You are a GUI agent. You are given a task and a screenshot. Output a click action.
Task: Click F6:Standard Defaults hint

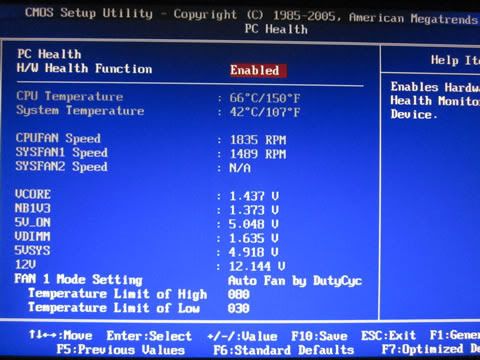pyautogui.click(x=284, y=350)
